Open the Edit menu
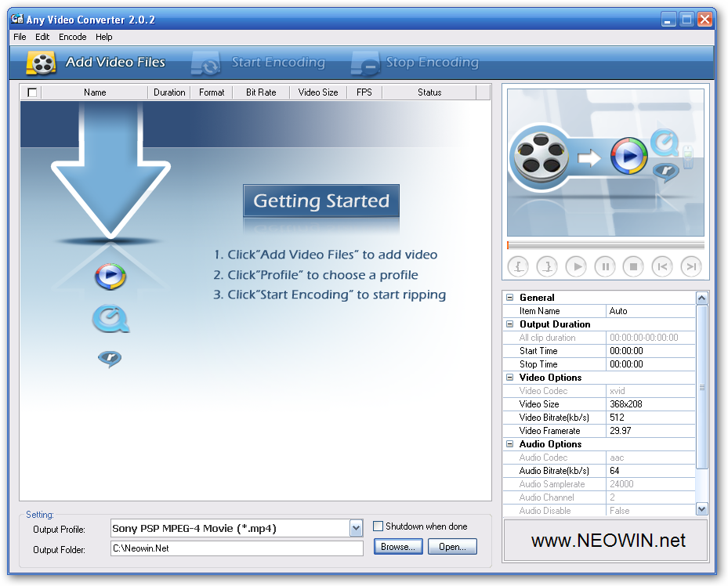The width and height of the screenshot is (728, 586). [42, 37]
